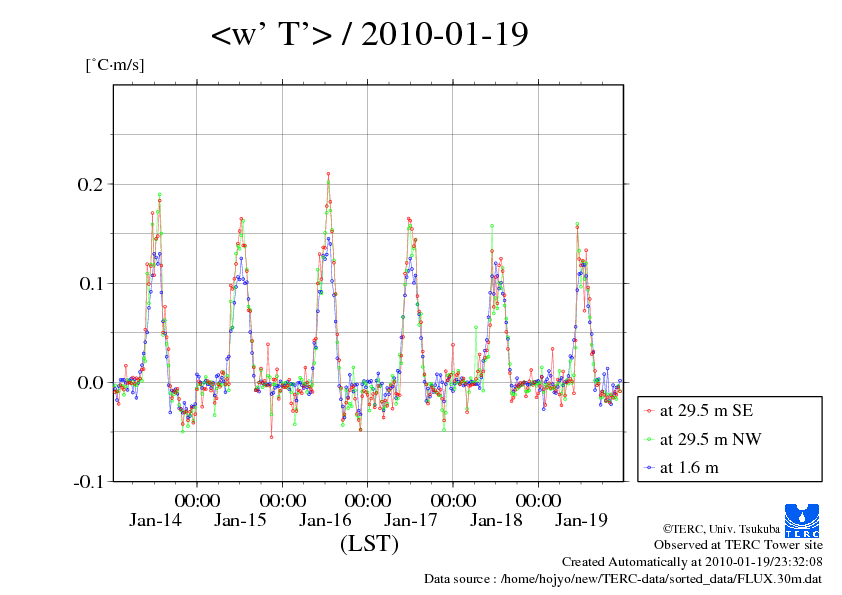Click the '(LST)' axis label
The width and height of the screenshot is (842, 595).
coord(369,543)
